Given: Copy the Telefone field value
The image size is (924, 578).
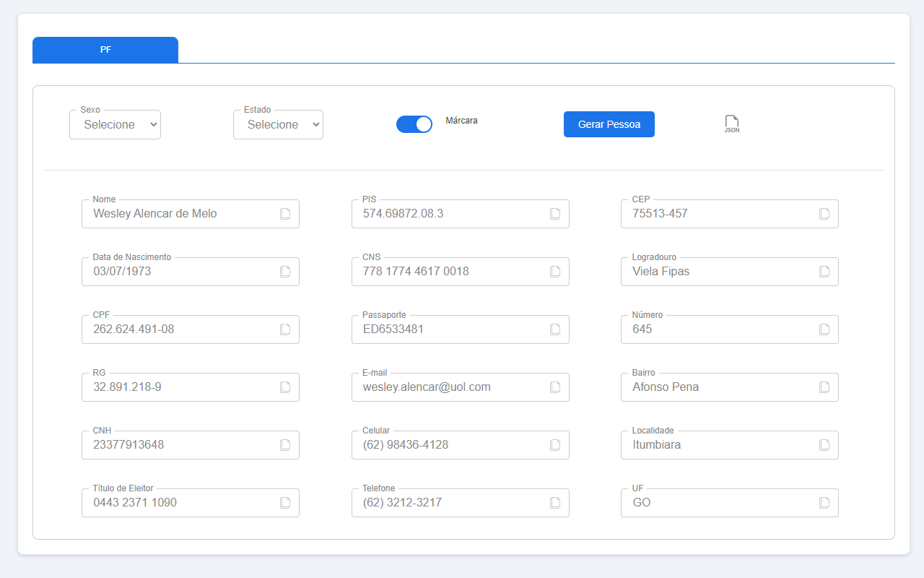Looking at the screenshot, I should click(555, 503).
